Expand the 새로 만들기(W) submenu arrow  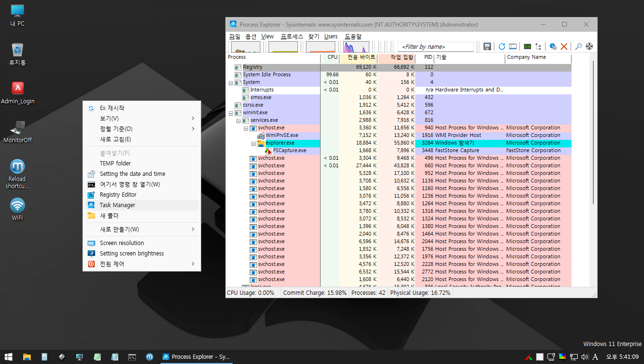click(x=193, y=229)
